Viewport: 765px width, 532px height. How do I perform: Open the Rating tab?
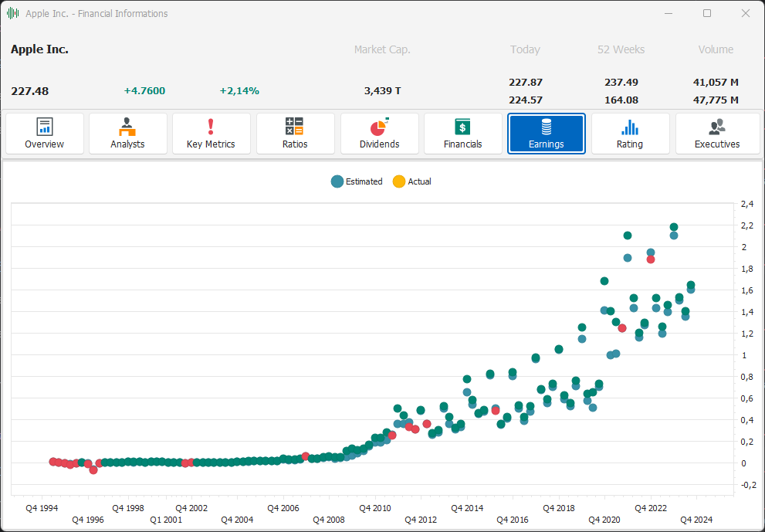pyautogui.click(x=631, y=134)
